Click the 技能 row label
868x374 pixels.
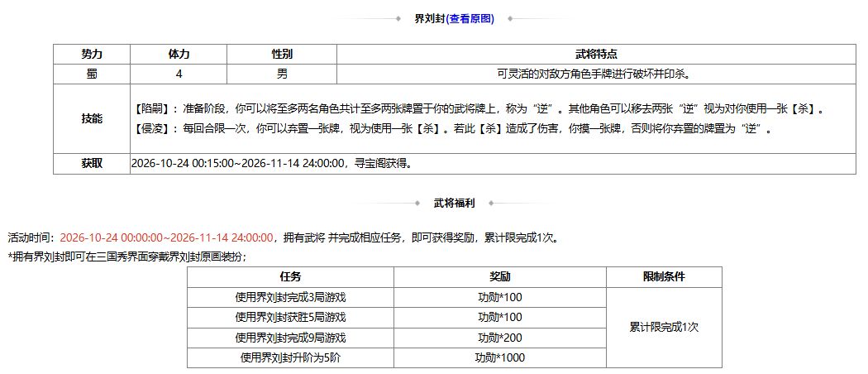tap(92, 118)
